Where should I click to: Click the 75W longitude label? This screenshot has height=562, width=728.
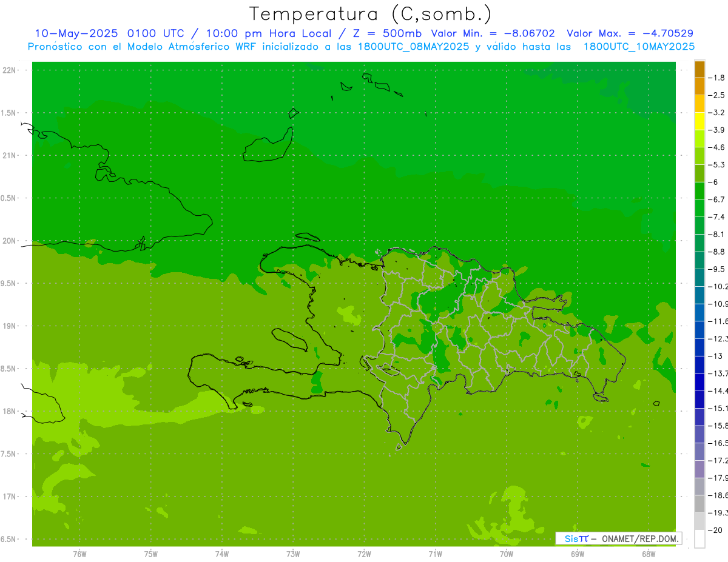(x=151, y=554)
